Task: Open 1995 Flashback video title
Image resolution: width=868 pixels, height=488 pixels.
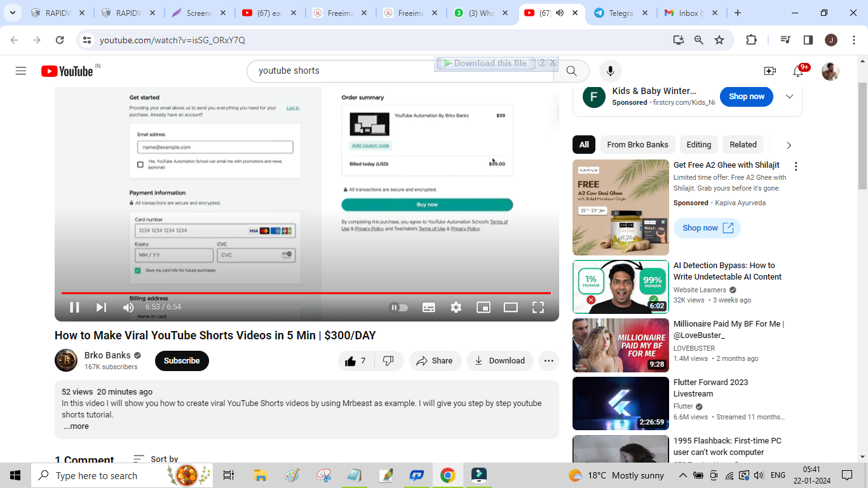Action: (728, 447)
